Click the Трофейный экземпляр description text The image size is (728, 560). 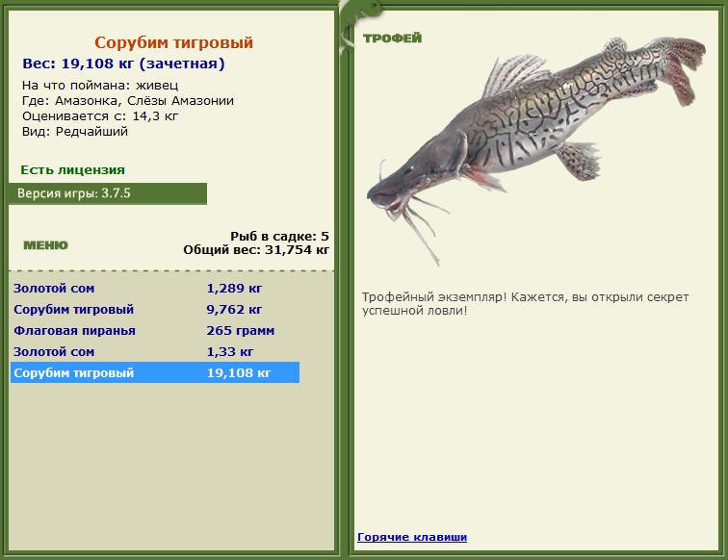pos(525,303)
